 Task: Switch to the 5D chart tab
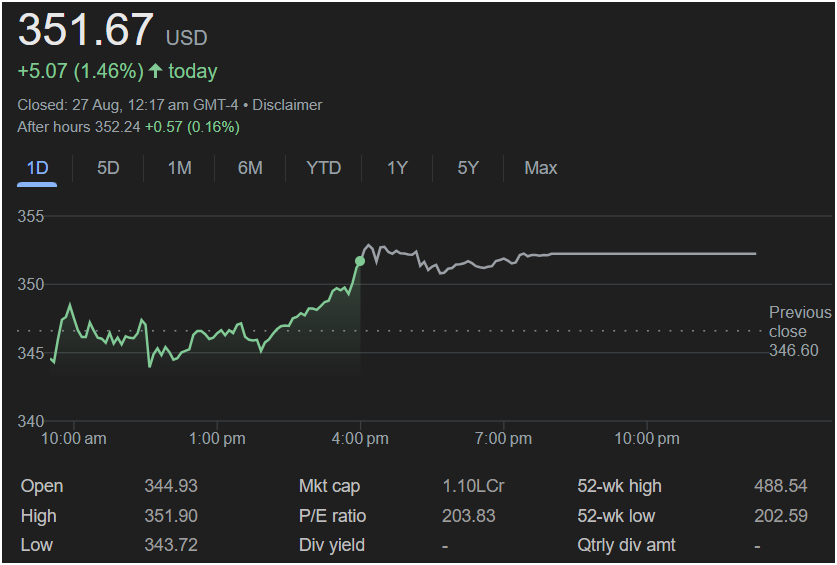coord(108,168)
